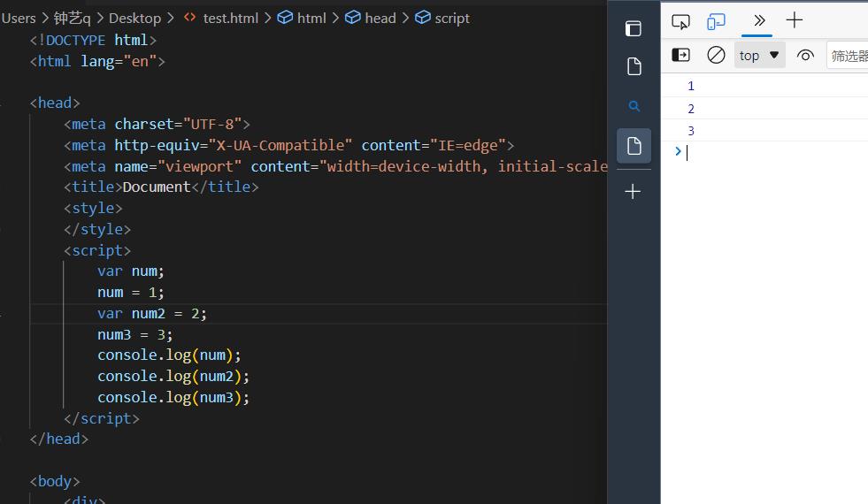Activate the inspect element picker icon
Viewport: 868px width, 504px height.
(680, 21)
